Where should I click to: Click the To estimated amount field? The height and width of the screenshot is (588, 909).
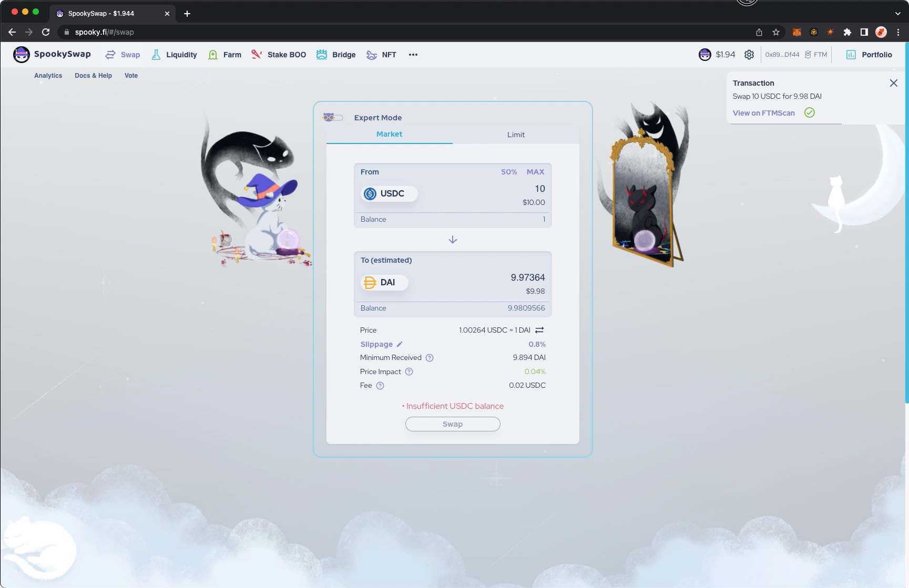coord(527,277)
